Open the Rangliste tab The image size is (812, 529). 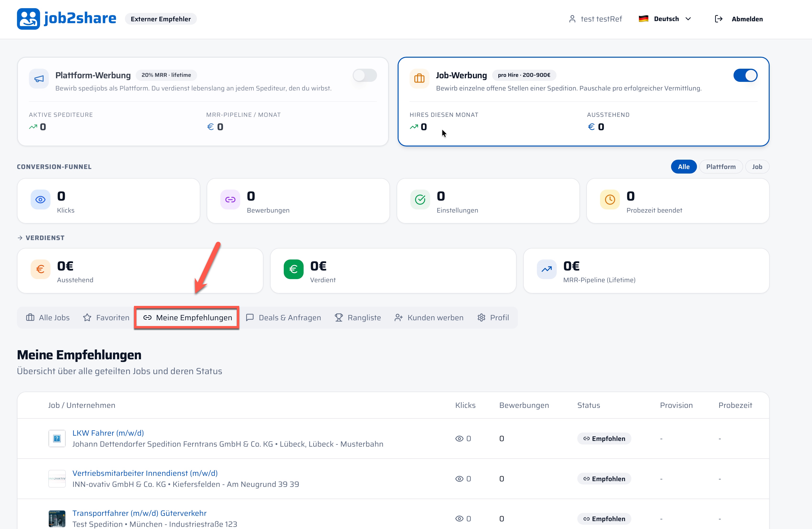tap(358, 318)
